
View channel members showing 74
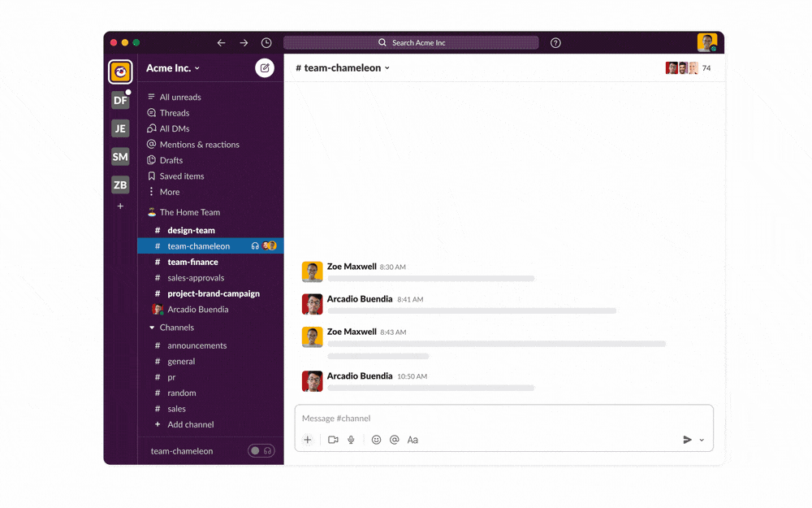[689, 68]
